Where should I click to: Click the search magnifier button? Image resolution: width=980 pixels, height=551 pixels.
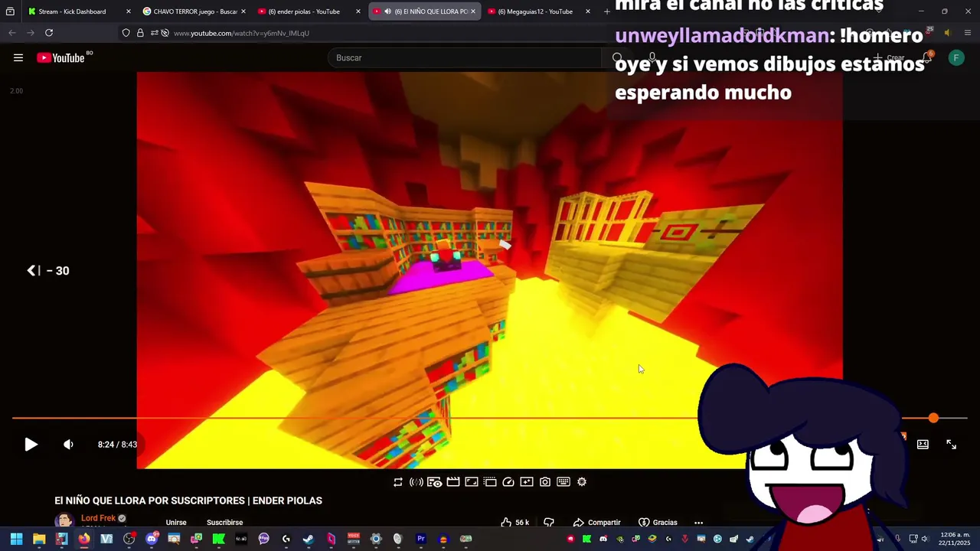tap(617, 58)
